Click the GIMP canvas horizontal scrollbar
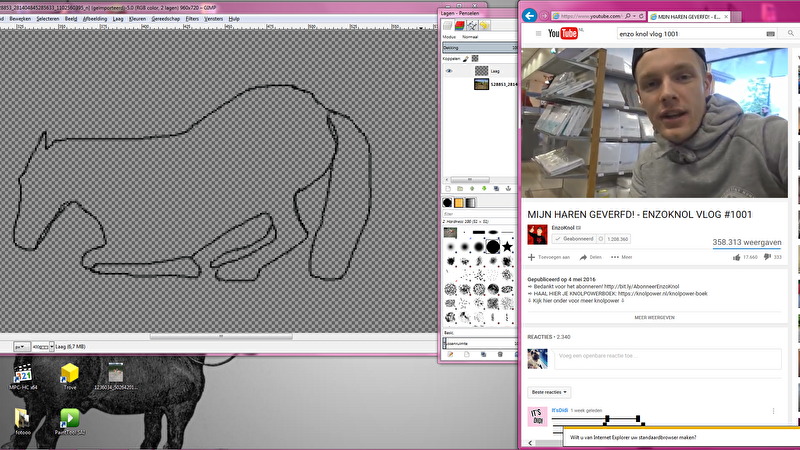The height and width of the screenshot is (450, 800). tap(221, 336)
